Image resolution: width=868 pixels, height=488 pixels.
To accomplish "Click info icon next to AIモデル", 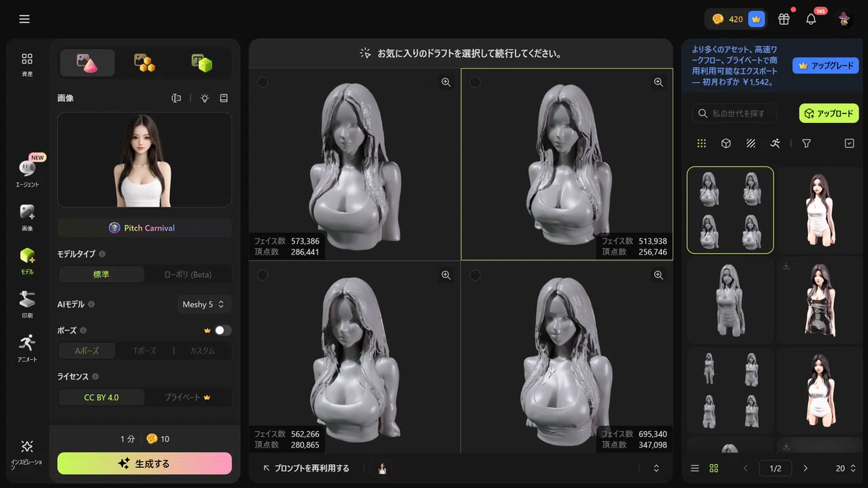I will pyautogui.click(x=91, y=305).
